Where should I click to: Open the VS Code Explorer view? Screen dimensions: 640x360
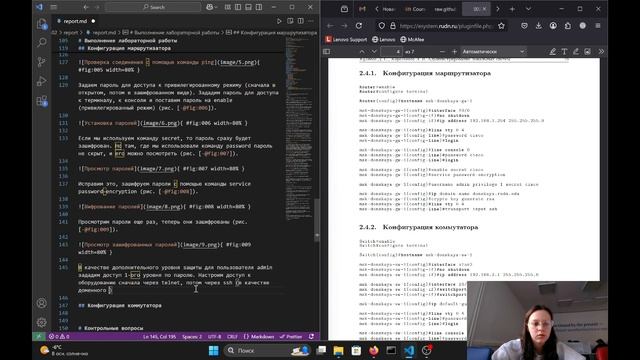pos(42,24)
